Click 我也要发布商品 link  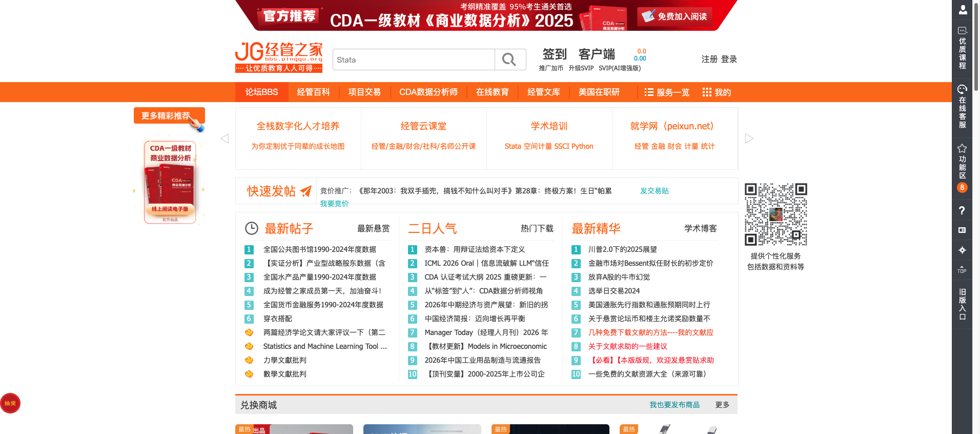pos(675,405)
